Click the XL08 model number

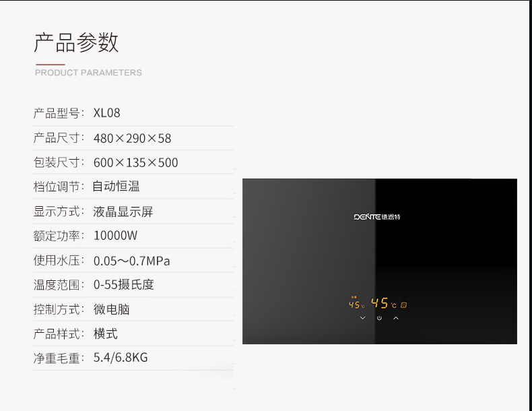click(107, 113)
